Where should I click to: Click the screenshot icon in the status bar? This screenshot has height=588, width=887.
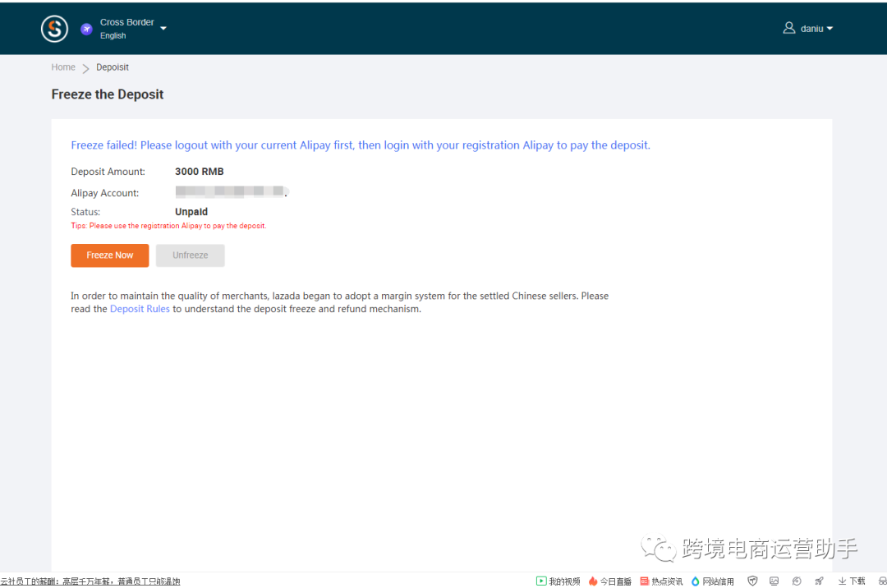point(774,581)
